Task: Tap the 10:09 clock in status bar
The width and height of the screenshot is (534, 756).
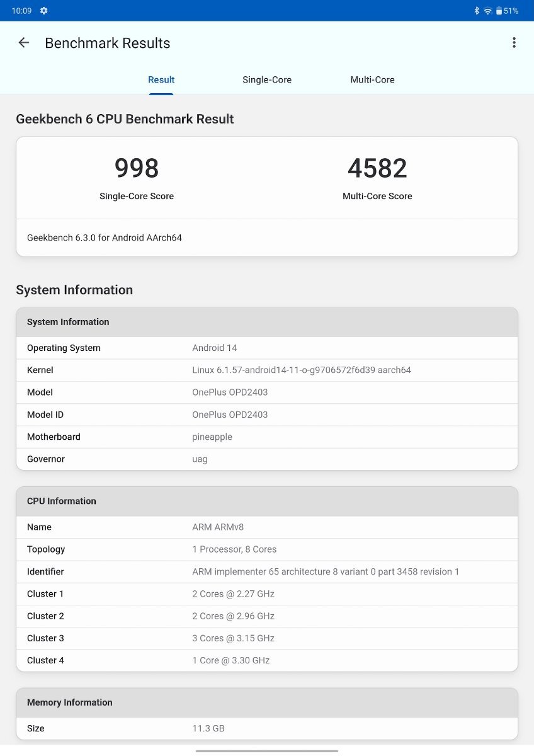Action: click(x=21, y=11)
